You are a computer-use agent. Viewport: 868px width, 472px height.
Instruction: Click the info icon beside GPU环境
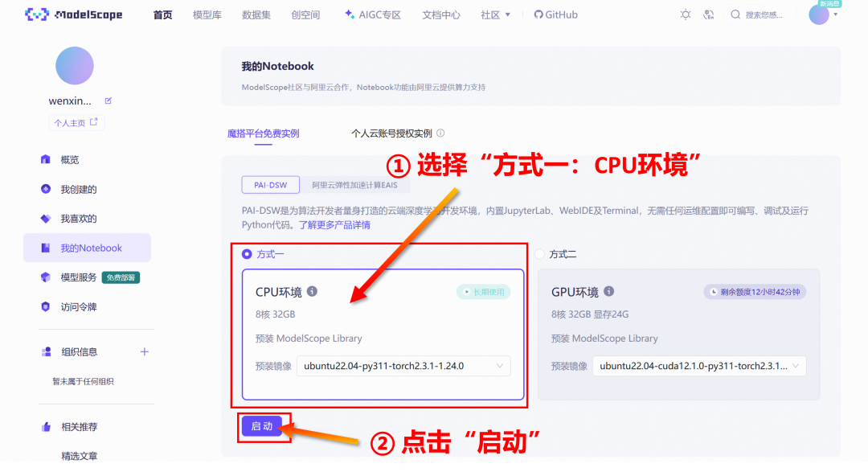click(609, 291)
